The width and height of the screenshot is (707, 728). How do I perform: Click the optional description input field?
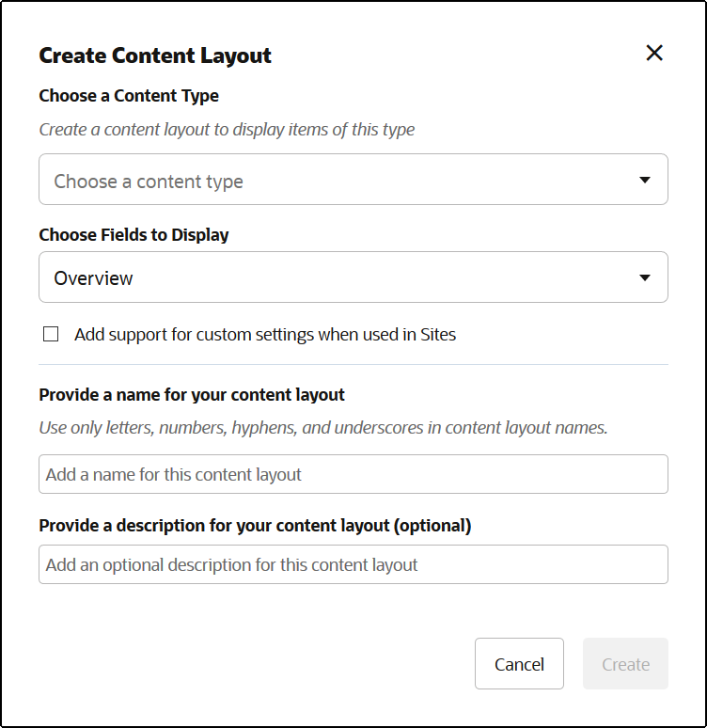pyautogui.click(x=353, y=564)
